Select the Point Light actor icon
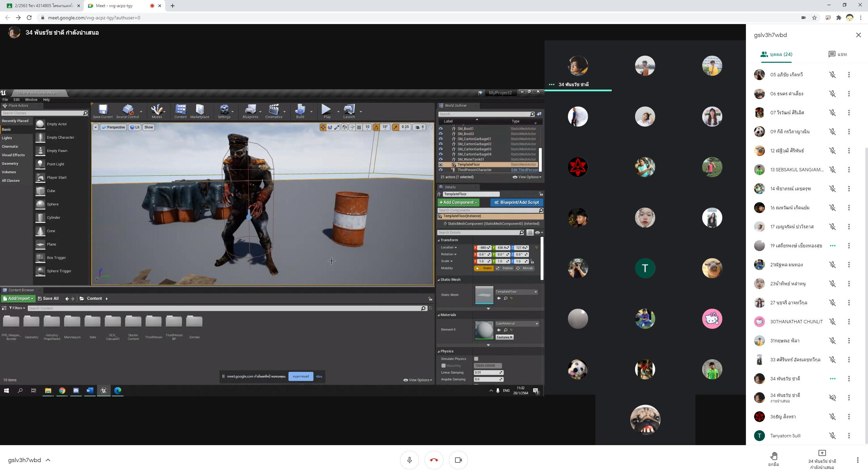868x475 pixels. (40, 164)
